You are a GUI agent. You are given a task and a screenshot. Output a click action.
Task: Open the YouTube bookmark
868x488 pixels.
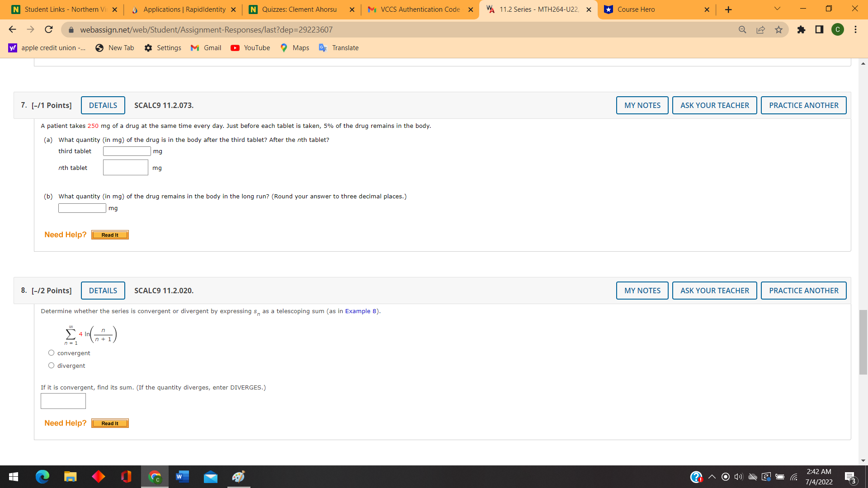click(250, 48)
